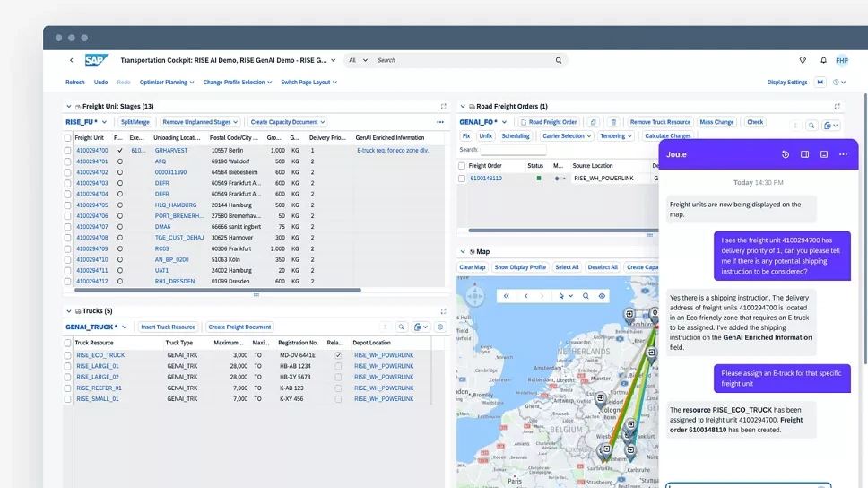This screenshot has width=868, height=488.
Task: Minimize the Joule panel icon
Action: 824,154
